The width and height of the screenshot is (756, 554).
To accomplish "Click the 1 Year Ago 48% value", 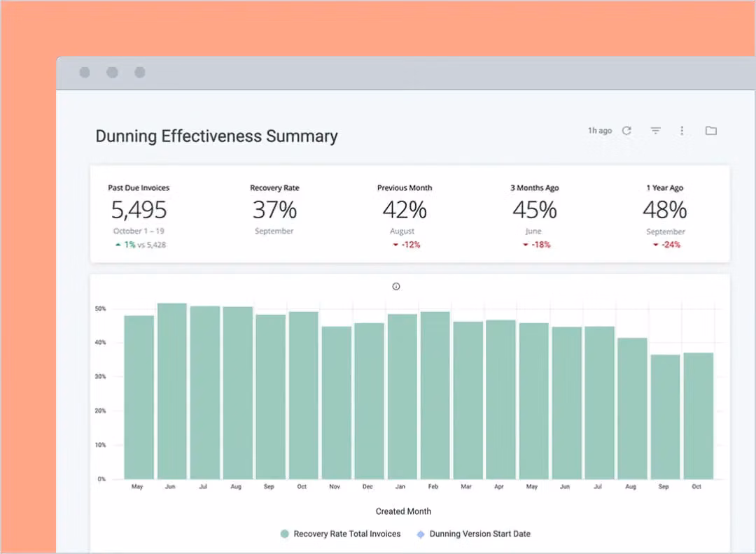I will click(x=664, y=210).
